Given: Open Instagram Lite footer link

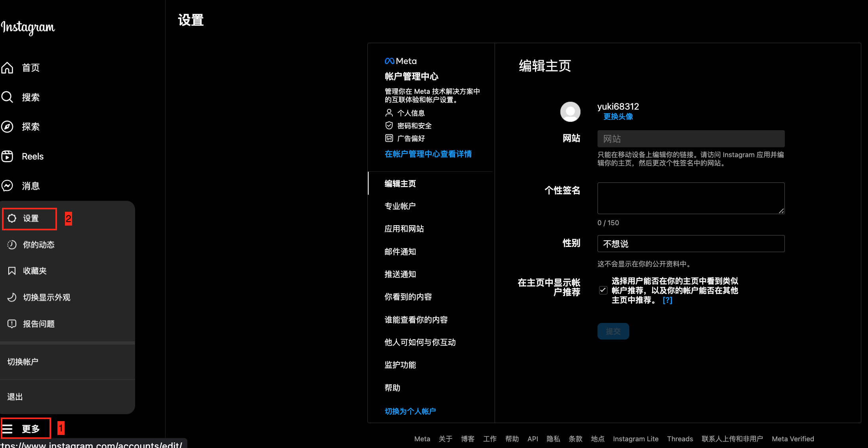Looking at the screenshot, I should pyautogui.click(x=636, y=439).
